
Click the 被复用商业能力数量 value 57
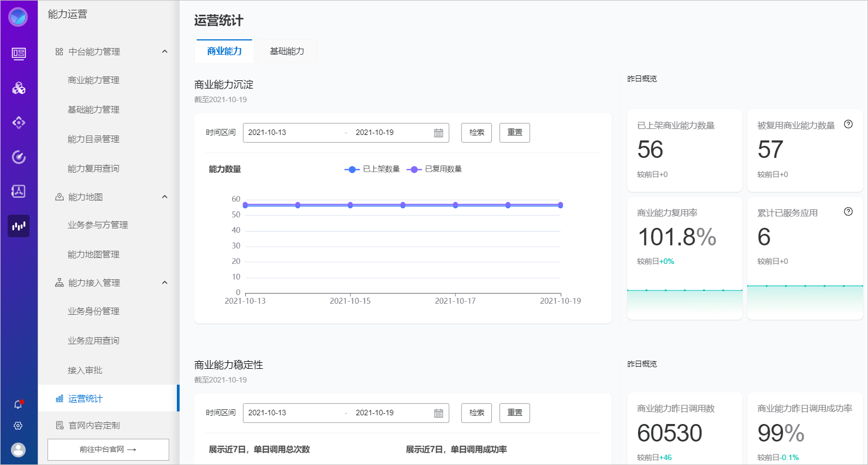click(x=770, y=150)
